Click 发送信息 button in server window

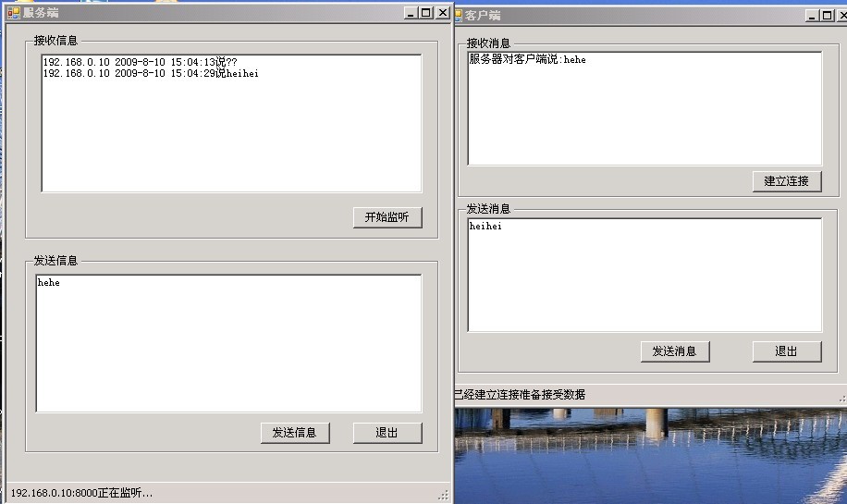pos(295,433)
